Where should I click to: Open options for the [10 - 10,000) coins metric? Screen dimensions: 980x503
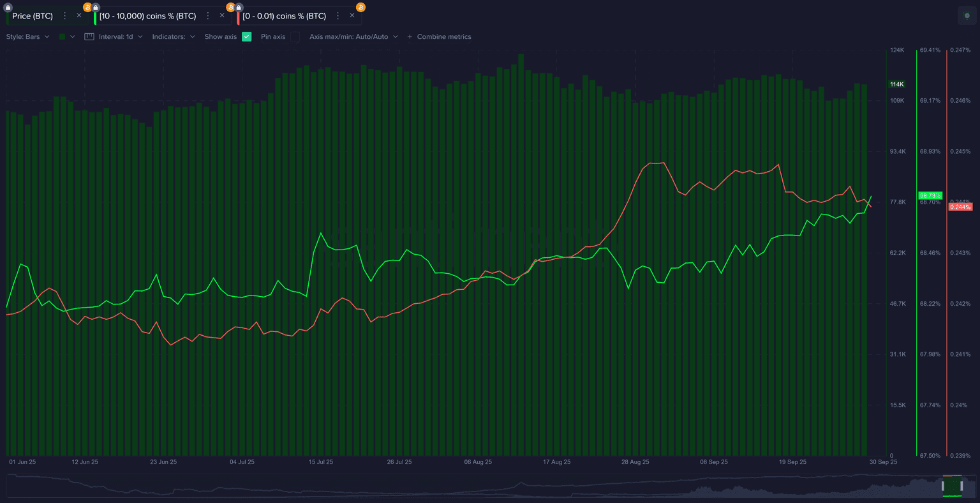(x=207, y=16)
